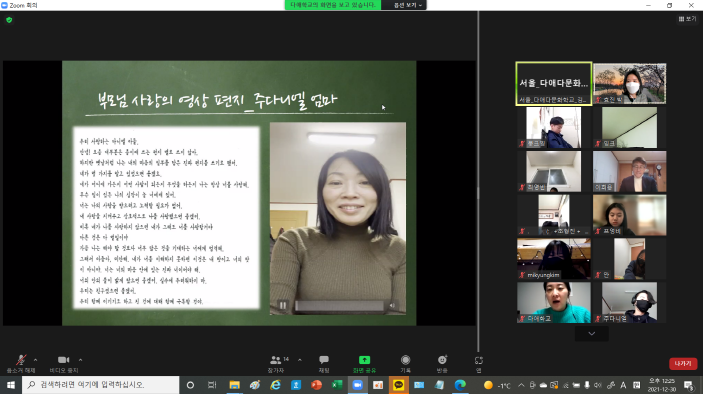
Task: Click the red 나가기 leave button
Action: [683, 364]
